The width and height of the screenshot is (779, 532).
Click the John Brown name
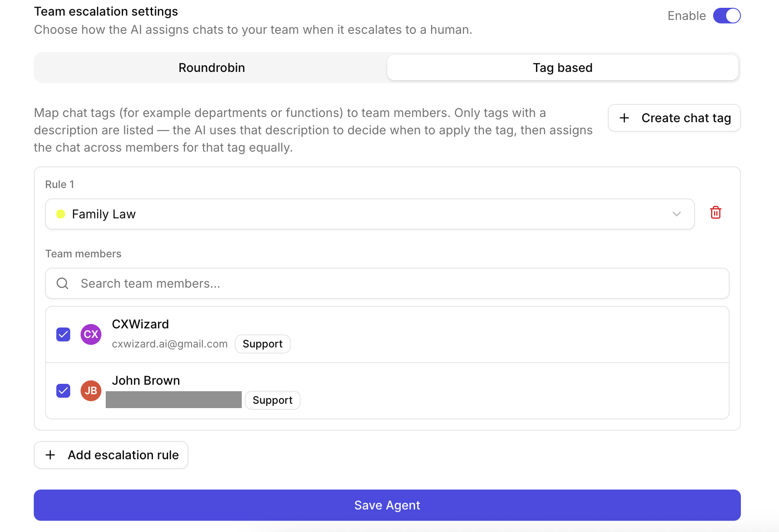(x=146, y=380)
